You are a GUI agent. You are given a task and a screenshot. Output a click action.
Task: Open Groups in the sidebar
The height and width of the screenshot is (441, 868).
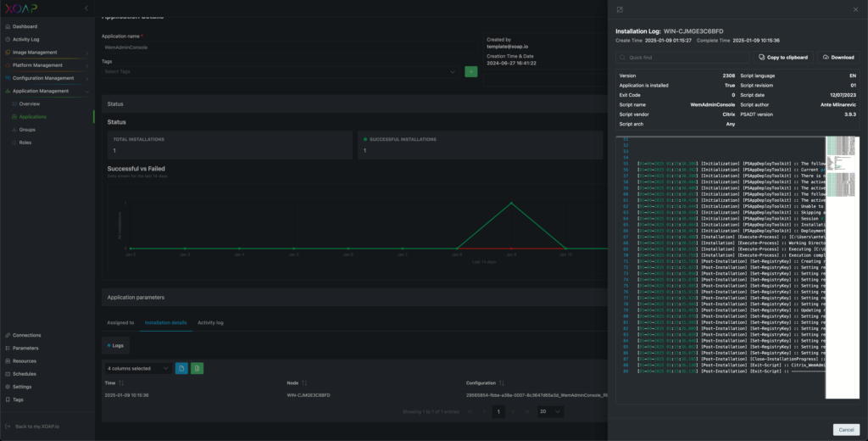(27, 130)
